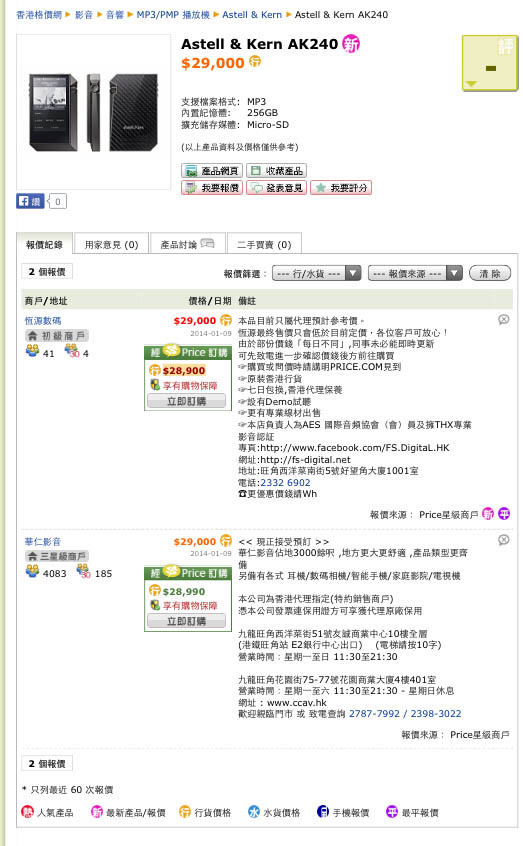Switch to the 用家意見 (0) tab
This screenshot has width=523, height=846.
coord(111,245)
